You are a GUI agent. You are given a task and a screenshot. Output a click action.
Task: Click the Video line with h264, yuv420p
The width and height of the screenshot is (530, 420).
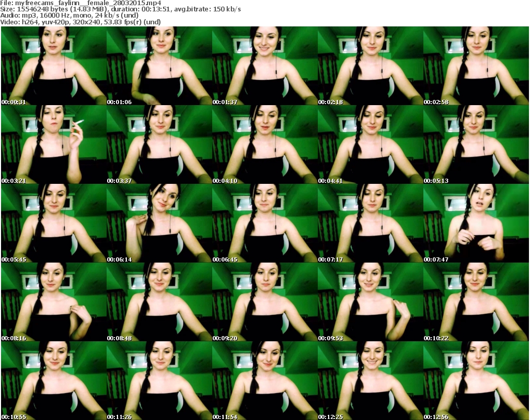point(80,22)
